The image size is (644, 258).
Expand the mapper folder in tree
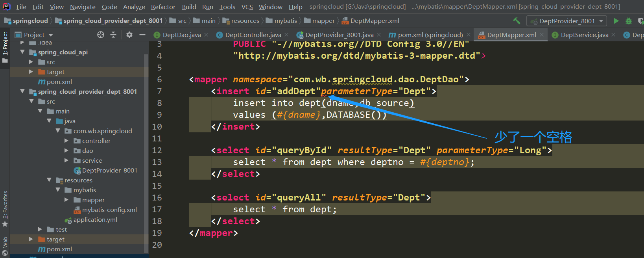pos(66,200)
